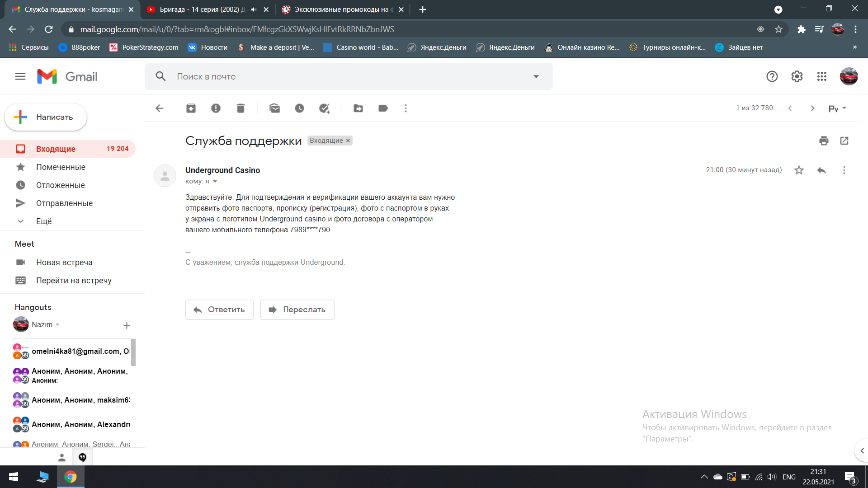The height and width of the screenshot is (488, 868).
Task: Show more hidden bookmarks chevron
Action: point(854,47)
